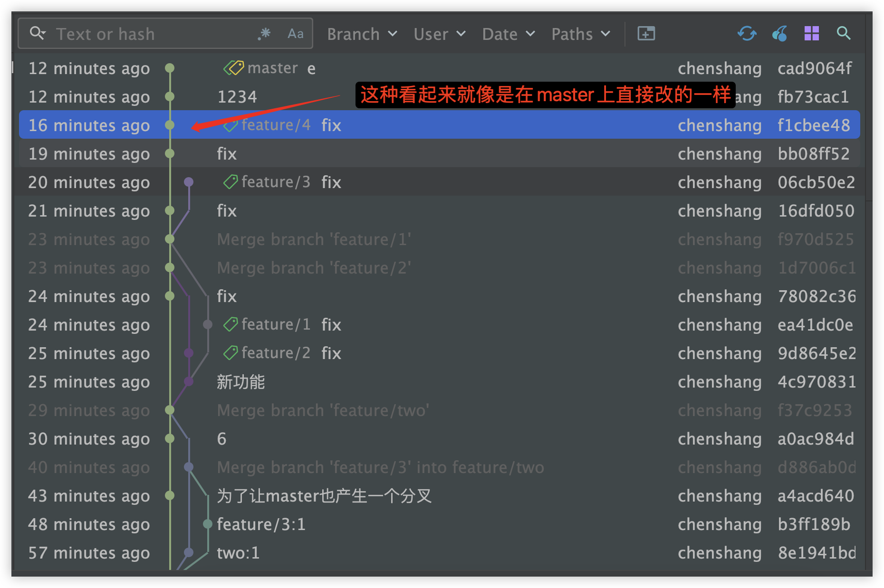Open the Branch filter dropdown

(362, 34)
